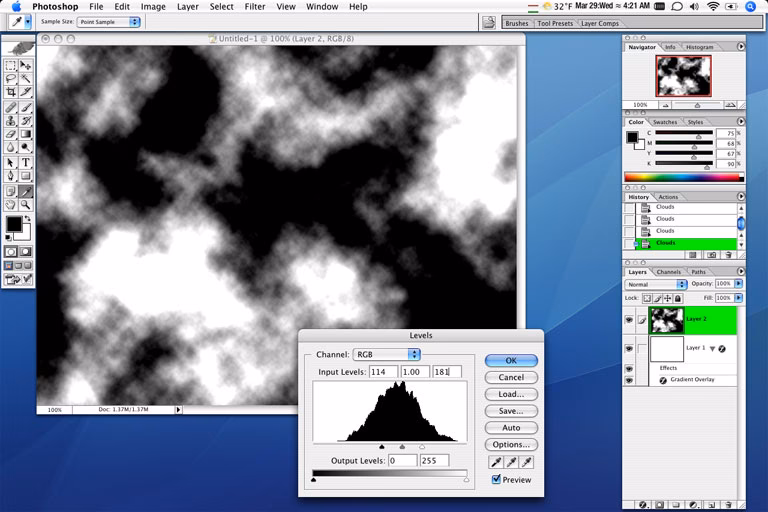Image resolution: width=768 pixels, height=512 pixels.
Task: Select the Crop tool
Action: click(11, 91)
